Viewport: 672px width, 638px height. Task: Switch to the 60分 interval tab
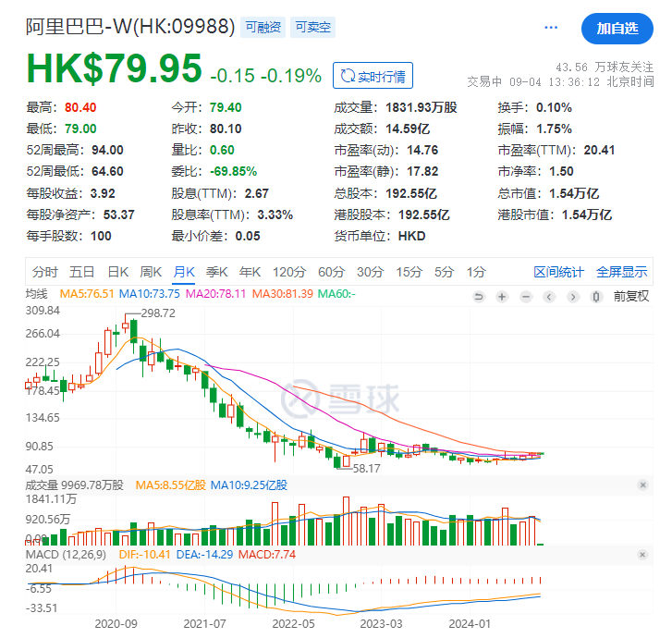(331, 272)
